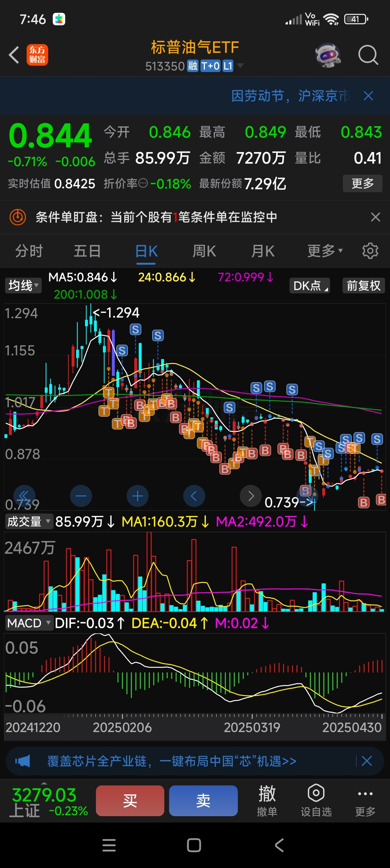Close the 芯片 ad banner
Image resolution: width=390 pixels, height=868 pixels.
[x=366, y=761]
